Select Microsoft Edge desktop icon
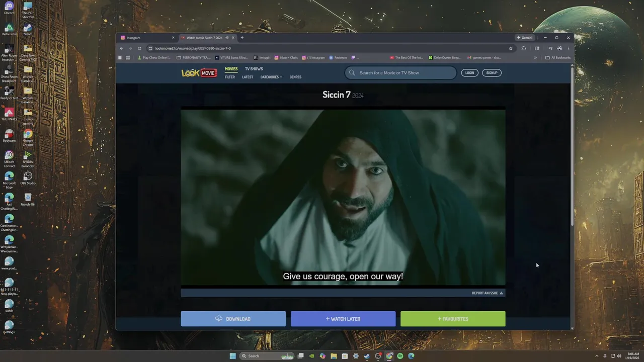Viewport: 644px width, 362px height. pos(9,180)
